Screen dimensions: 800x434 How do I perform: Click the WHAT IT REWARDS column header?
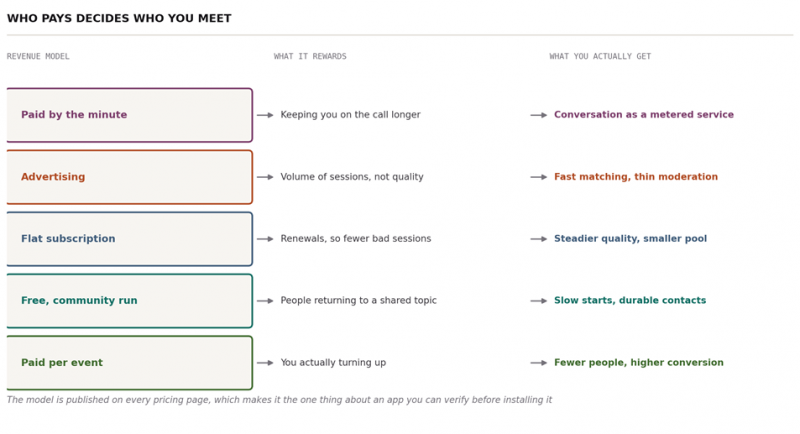tap(310, 56)
